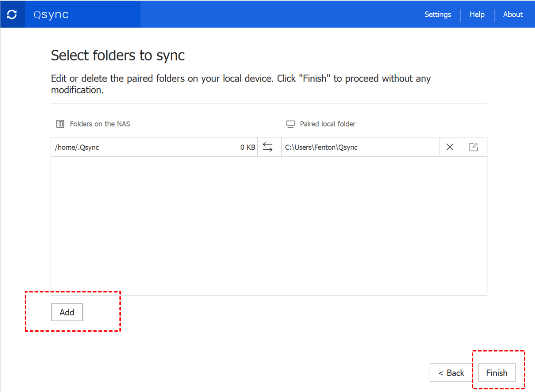Open the Help menu
Image resolution: width=535 pixels, height=392 pixels.
tap(477, 15)
